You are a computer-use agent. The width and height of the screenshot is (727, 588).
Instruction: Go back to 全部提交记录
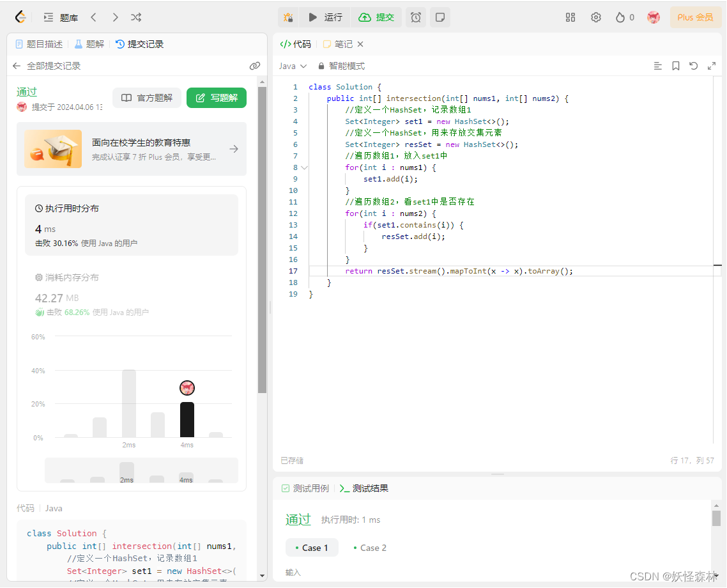coord(47,66)
